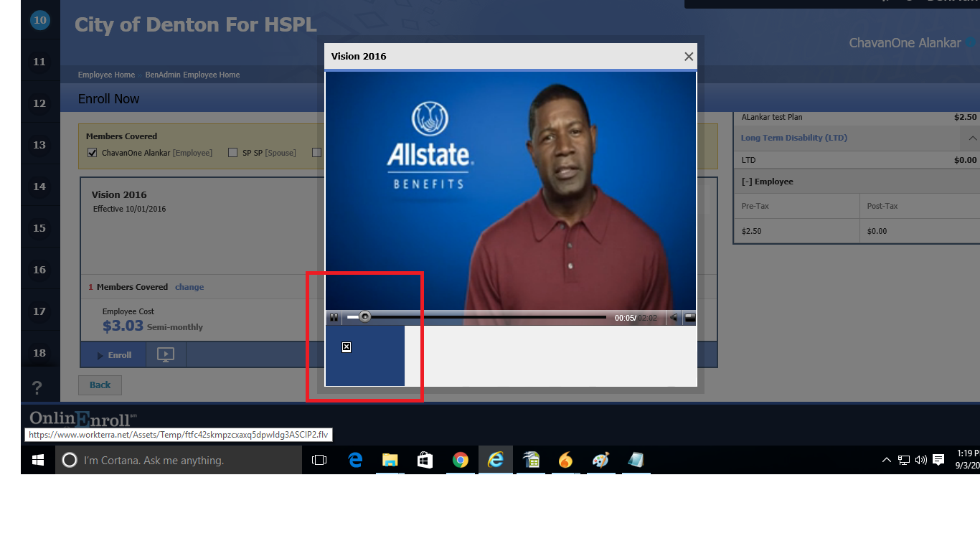The height and width of the screenshot is (551, 980).
Task: Select step 10 in sidebar
Action: [x=39, y=20]
